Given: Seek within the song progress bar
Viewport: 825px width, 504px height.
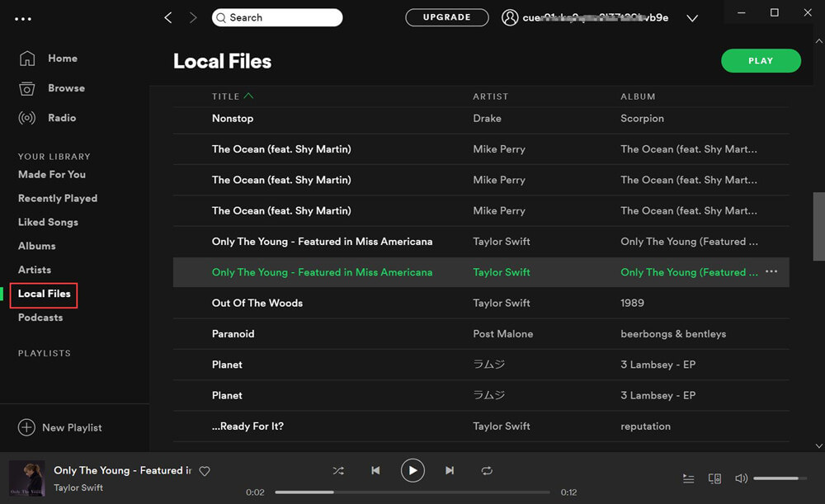Looking at the screenshot, I should tap(412, 492).
